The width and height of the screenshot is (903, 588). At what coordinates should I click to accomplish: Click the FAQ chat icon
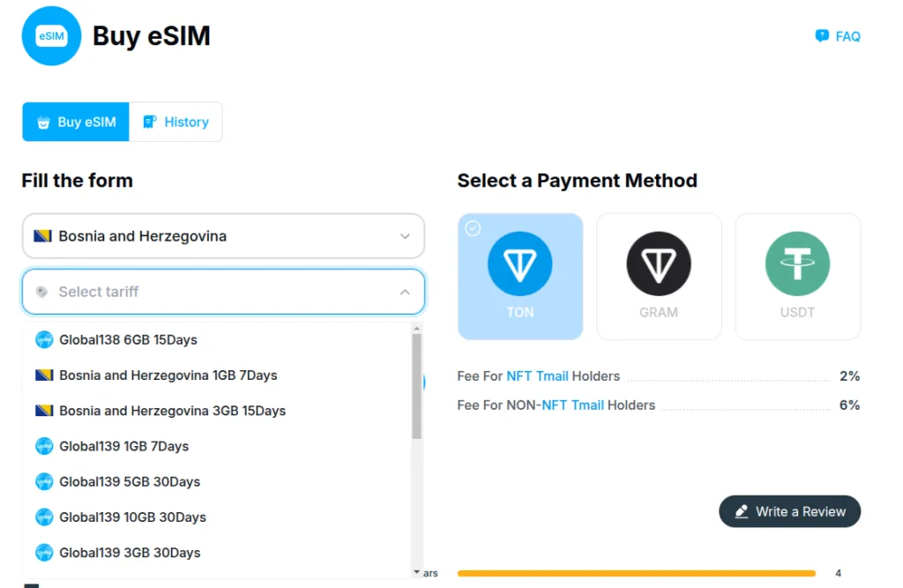point(822,36)
